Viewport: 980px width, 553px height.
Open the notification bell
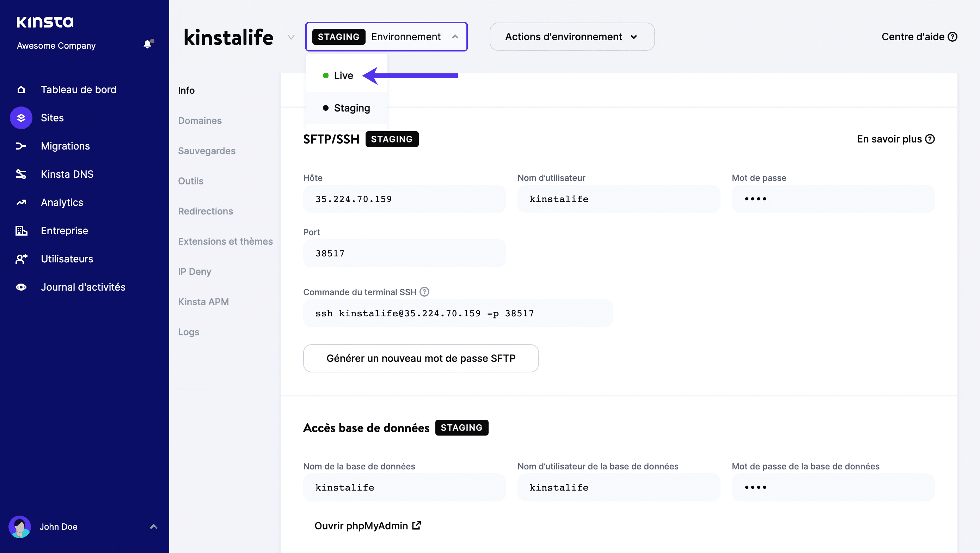[x=147, y=44]
